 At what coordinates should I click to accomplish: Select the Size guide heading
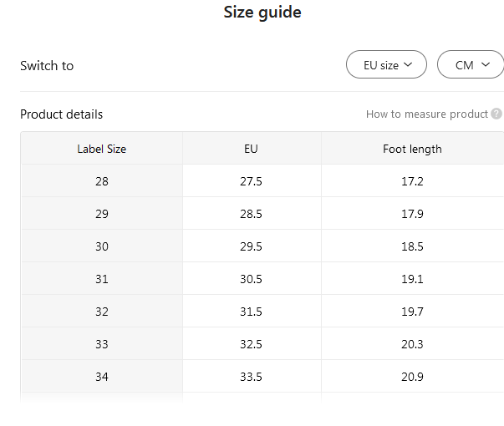(262, 13)
